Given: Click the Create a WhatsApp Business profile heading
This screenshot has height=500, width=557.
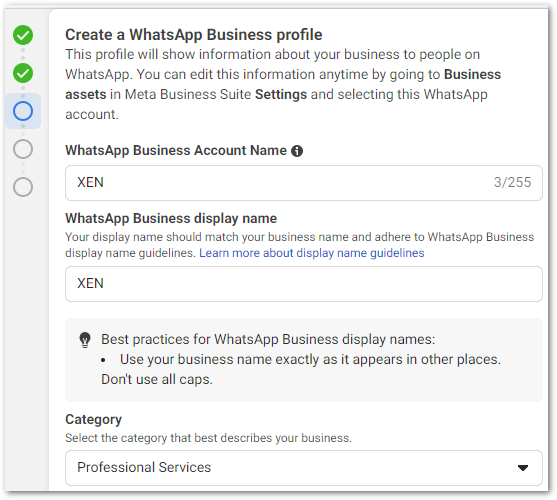Looking at the screenshot, I should click(194, 35).
